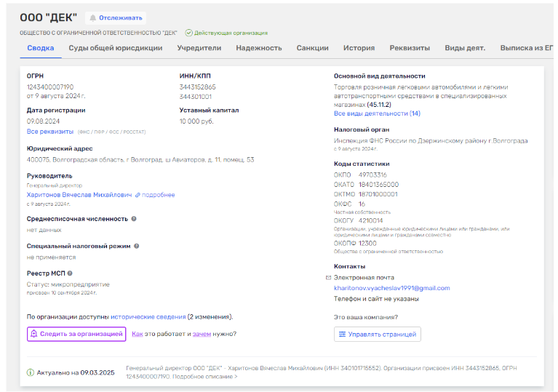Viewport: 558px width, 392px height.
Task: Click the Как link
Action: point(137,334)
